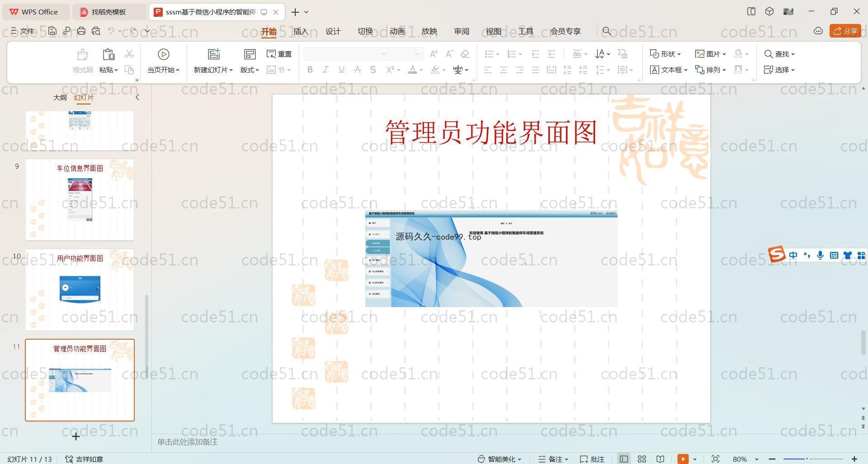Collapse the slide panel chevron
The height and width of the screenshot is (464, 868).
click(x=137, y=97)
